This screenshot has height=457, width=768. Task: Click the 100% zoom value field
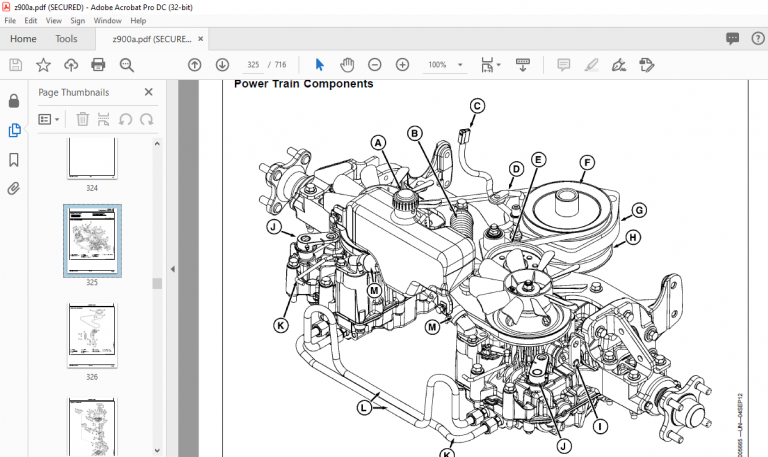tap(437, 65)
